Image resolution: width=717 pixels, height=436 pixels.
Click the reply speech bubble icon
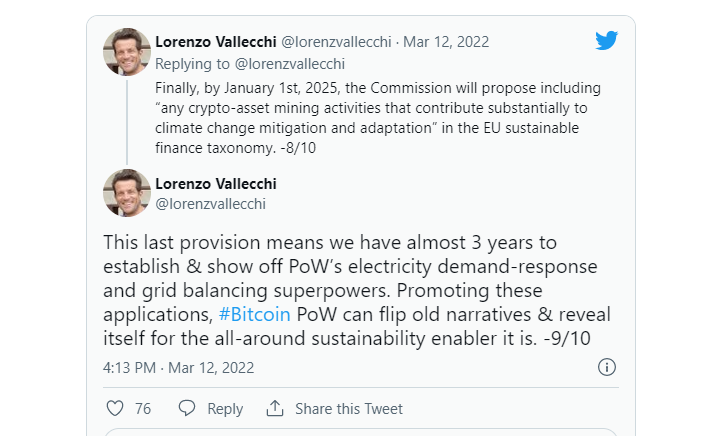[187, 408]
